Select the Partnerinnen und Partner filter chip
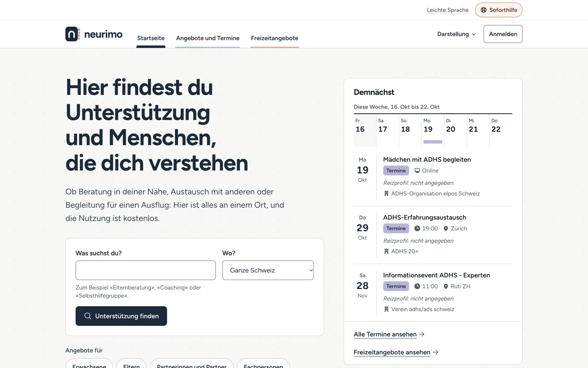 pyautogui.click(x=191, y=364)
